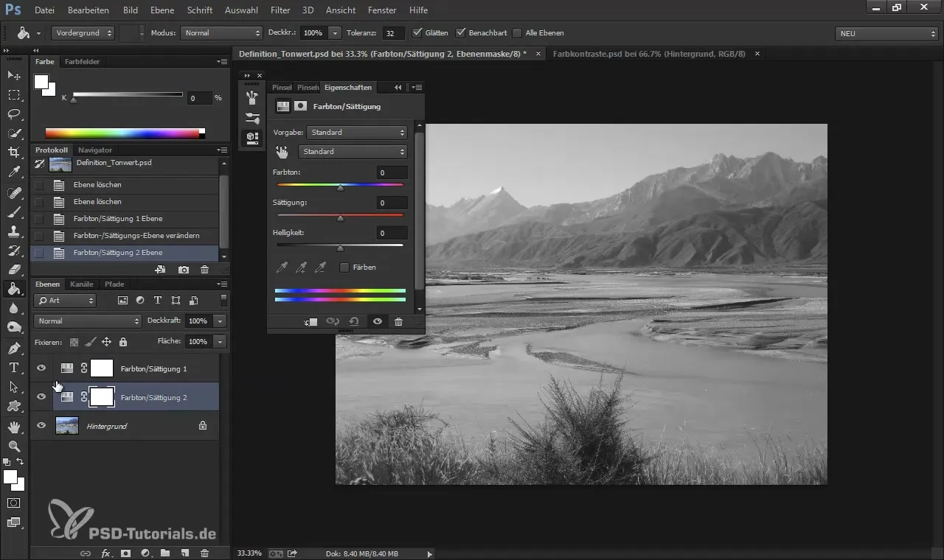
Task: Open the Art layer filter dropdown
Action: tap(65, 301)
